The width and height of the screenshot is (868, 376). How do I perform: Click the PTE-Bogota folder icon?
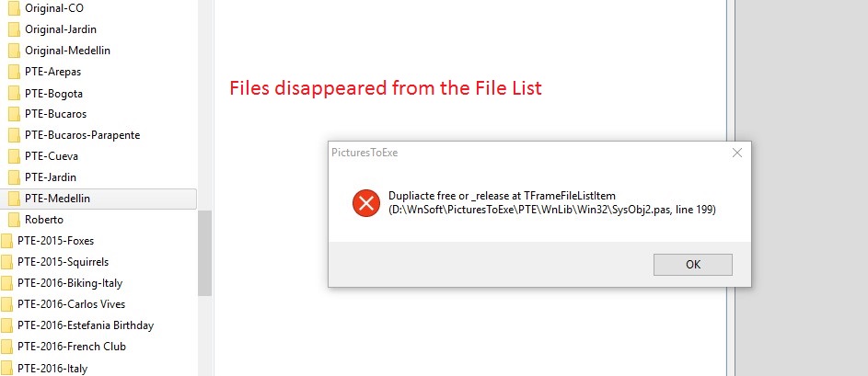14,94
